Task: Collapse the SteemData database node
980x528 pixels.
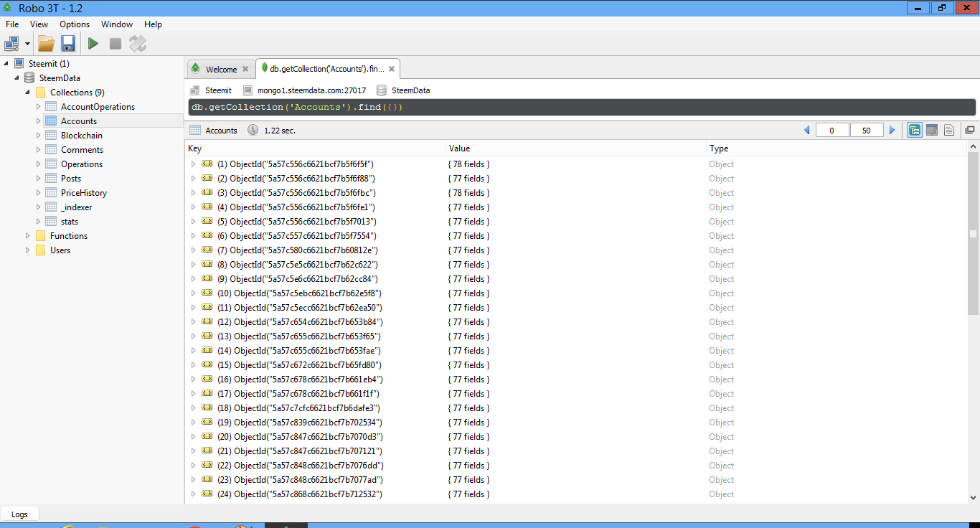Action: 17,78
